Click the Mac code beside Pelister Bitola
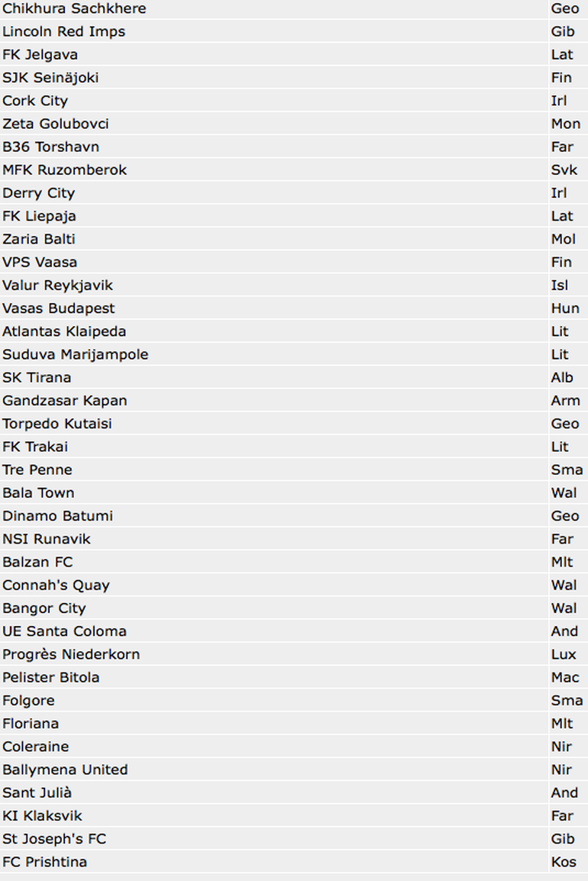This screenshot has width=588, height=881. [564, 677]
